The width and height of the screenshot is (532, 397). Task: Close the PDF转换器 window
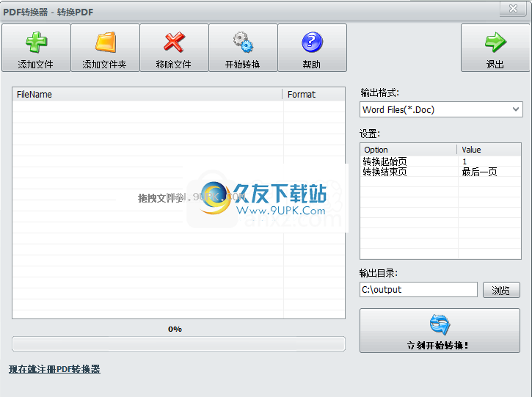click(x=513, y=9)
